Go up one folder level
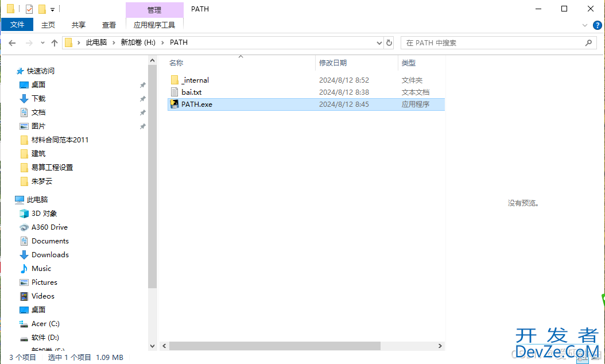605x364 pixels. (55, 43)
